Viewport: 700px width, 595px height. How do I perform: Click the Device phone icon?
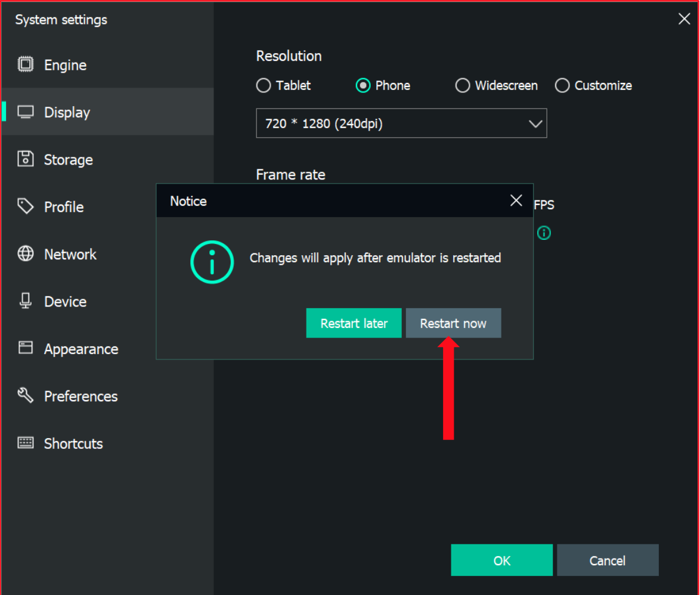25,301
